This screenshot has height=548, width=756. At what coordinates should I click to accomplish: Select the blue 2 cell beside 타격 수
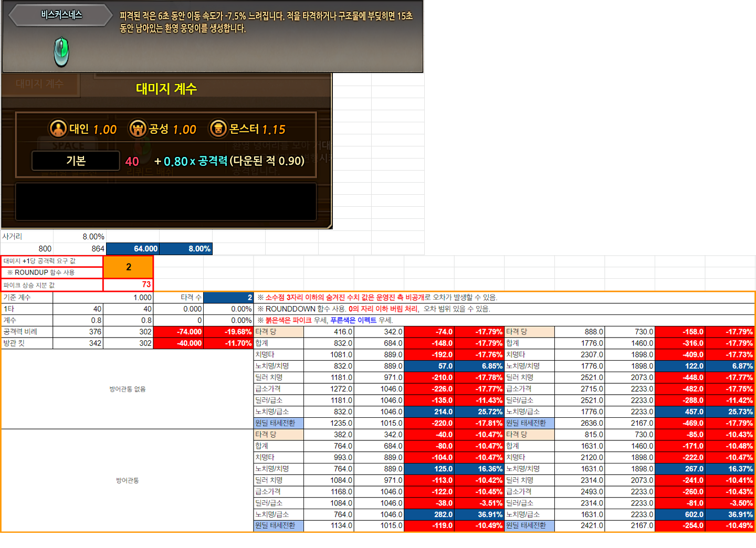[x=228, y=297]
